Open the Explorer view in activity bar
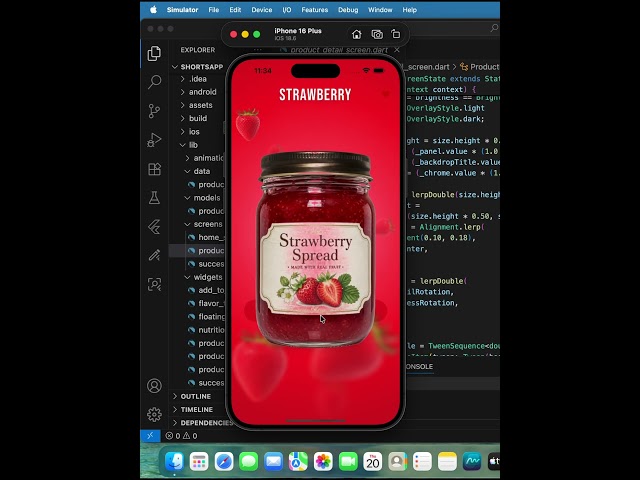 [x=154, y=53]
